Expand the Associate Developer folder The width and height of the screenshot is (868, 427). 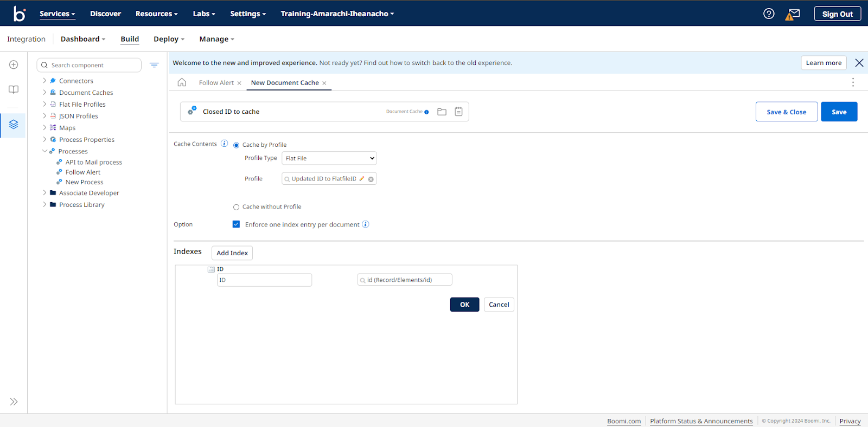tap(44, 193)
